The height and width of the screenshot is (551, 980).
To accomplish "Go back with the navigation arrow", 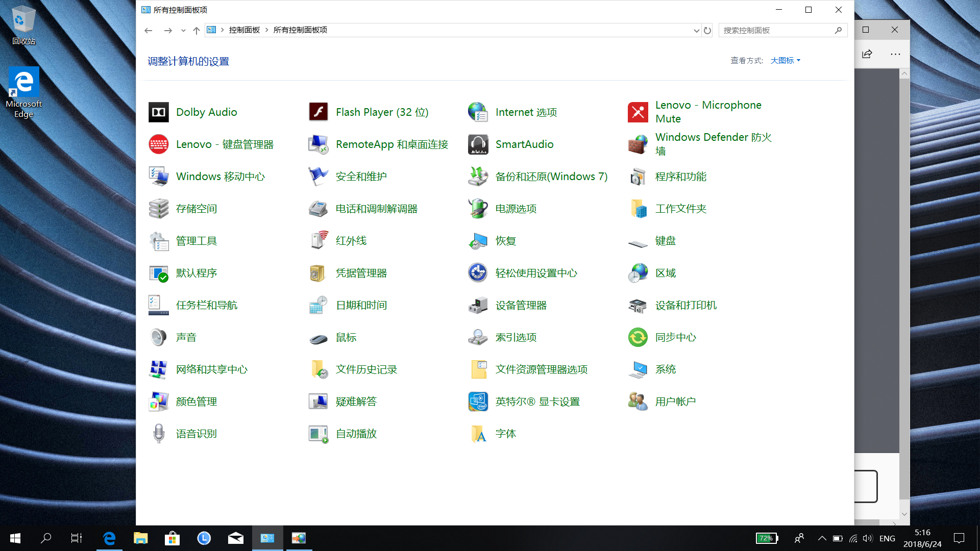I will (x=149, y=31).
